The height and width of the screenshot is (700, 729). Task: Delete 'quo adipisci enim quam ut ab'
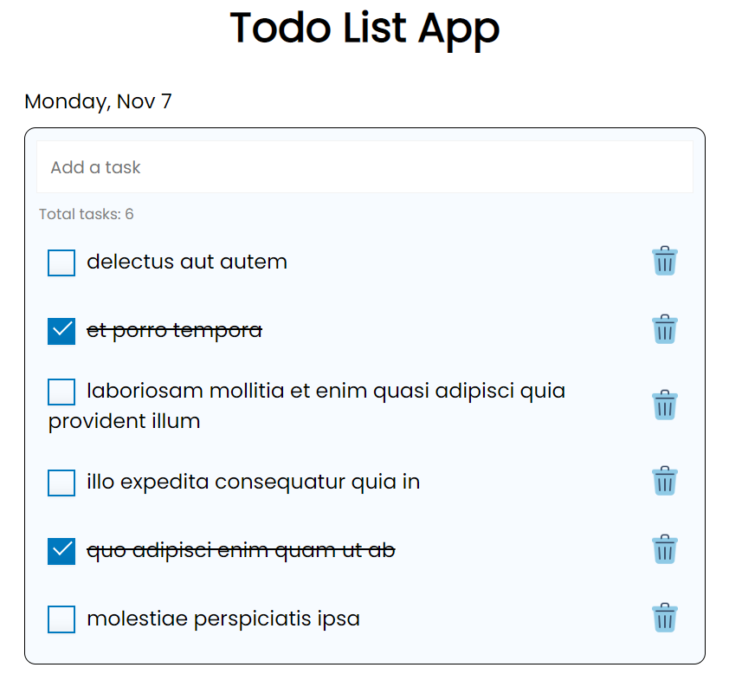click(x=665, y=548)
